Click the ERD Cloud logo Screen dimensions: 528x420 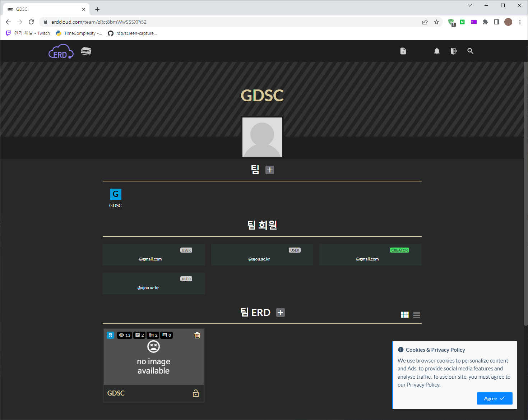coord(61,51)
